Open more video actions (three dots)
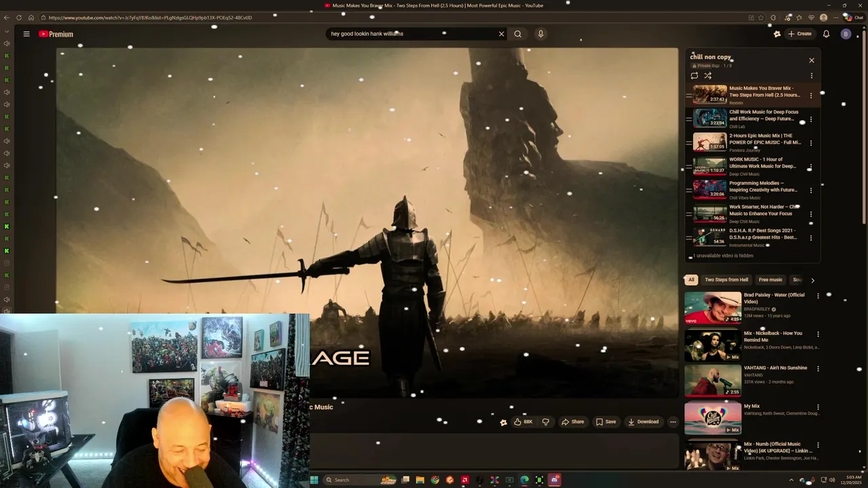The image size is (868, 488). click(673, 422)
